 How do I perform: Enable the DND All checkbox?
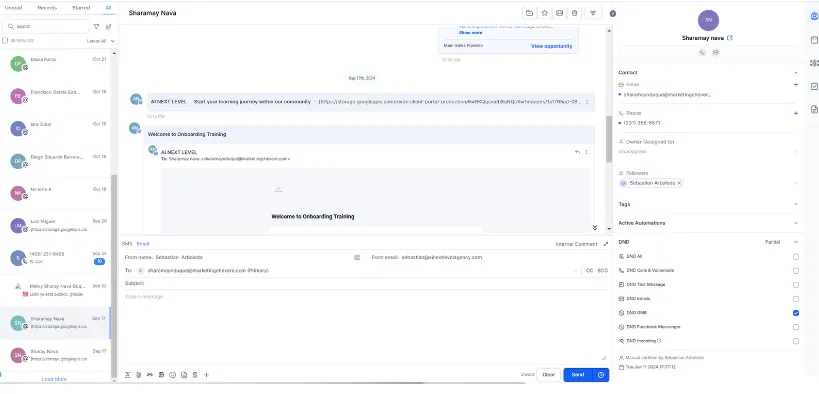click(x=795, y=257)
